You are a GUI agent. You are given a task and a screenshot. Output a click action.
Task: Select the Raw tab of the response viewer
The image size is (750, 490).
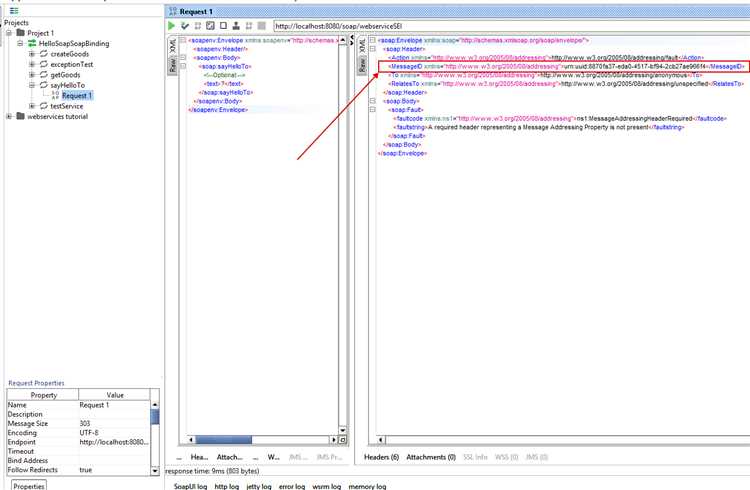coord(363,65)
